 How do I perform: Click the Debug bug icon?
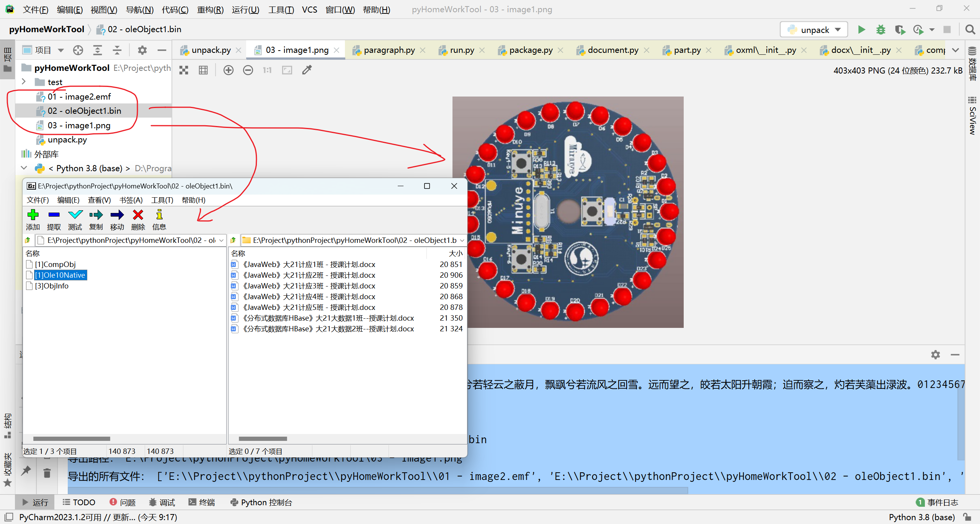point(881,30)
